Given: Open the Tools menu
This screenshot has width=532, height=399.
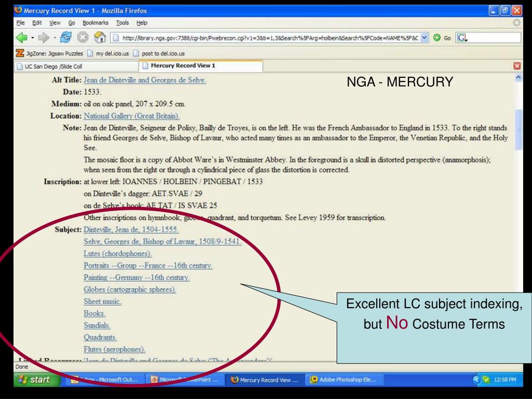Looking at the screenshot, I should [123, 23].
